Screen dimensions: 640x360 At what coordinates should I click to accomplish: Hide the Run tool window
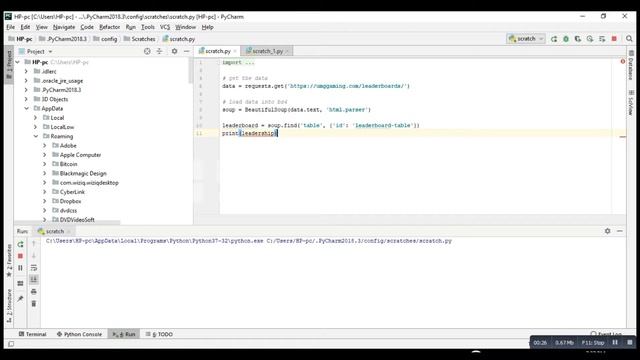coord(620,231)
